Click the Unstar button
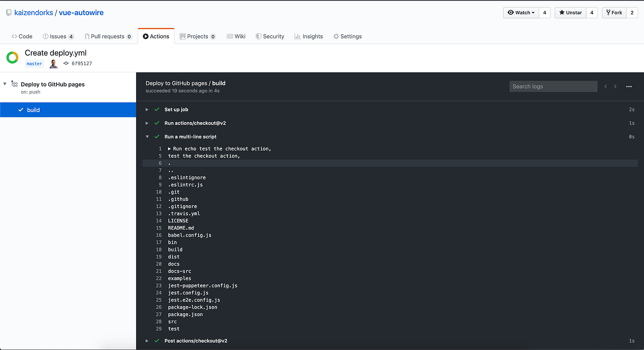The height and width of the screenshot is (350, 644). (570, 12)
